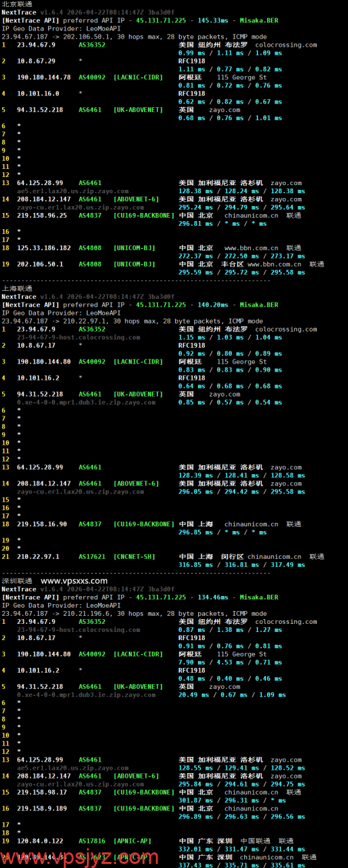Select latency 0.81 ms / 0.72 ms / 0.76 ms
The height and width of the screenshot is (868, 348).
click(x=231, y=85)
